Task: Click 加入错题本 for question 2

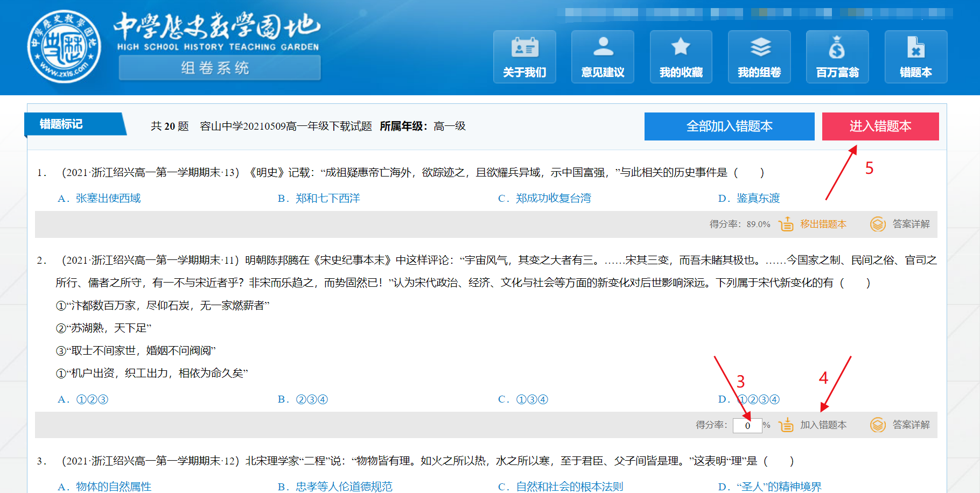Action: tap(823, 425)
